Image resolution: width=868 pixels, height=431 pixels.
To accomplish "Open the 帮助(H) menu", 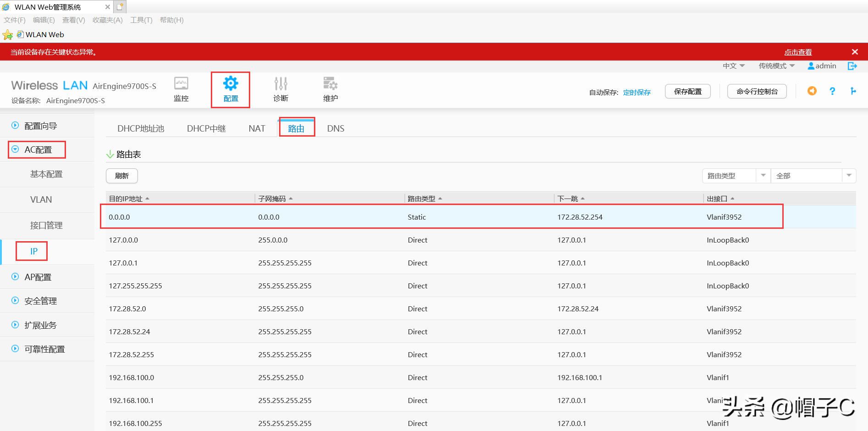I will click(x=172, y=20).
